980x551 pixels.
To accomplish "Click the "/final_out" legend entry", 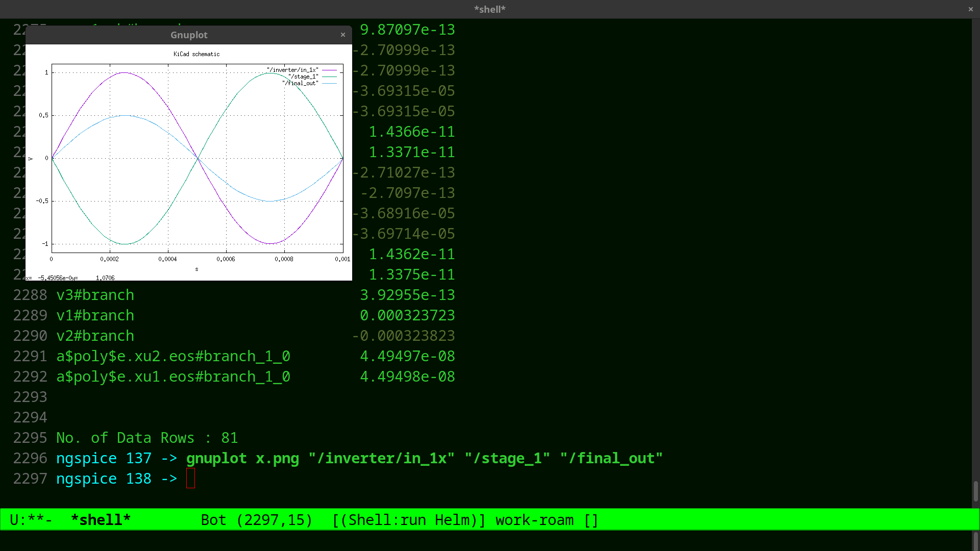I will (300, 83).
